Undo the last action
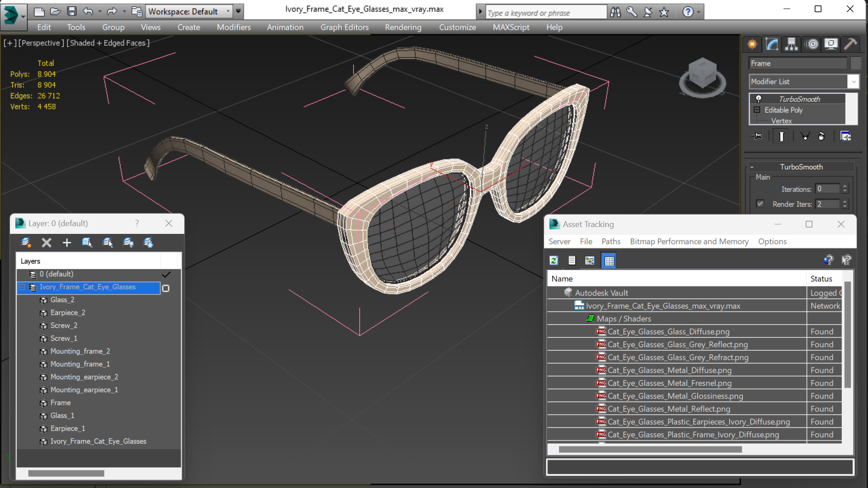Viewport: 868px width, 488px height. coord(88,11)
